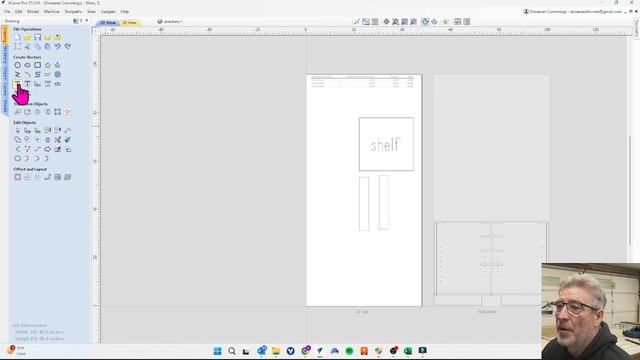640x360 pixels.
Task: Click the Create New File icon
Action: click(x=18, y=37)
